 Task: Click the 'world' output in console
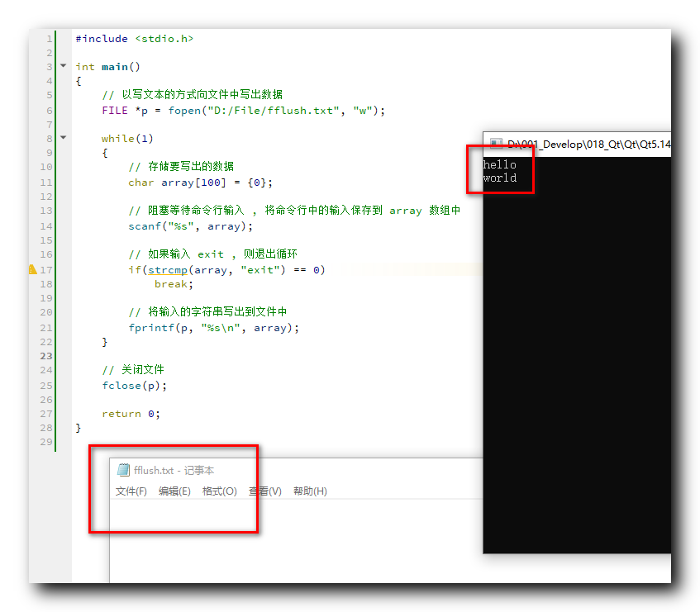pos(499,178)
